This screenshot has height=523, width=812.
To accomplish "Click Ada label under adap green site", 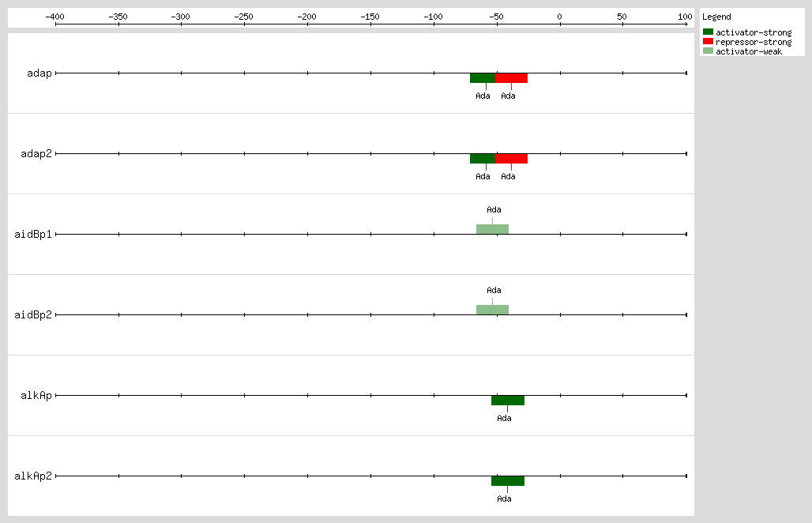I will coord(483,96).
